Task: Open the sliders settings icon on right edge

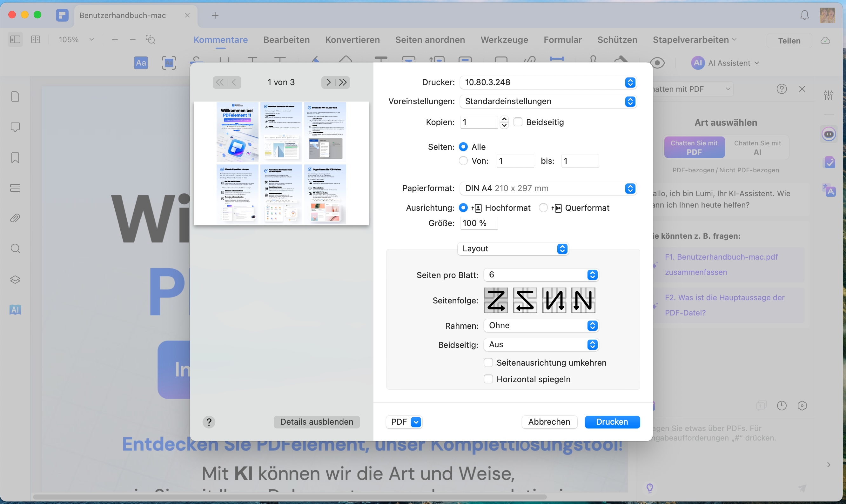Action: [x=828, y=95]
